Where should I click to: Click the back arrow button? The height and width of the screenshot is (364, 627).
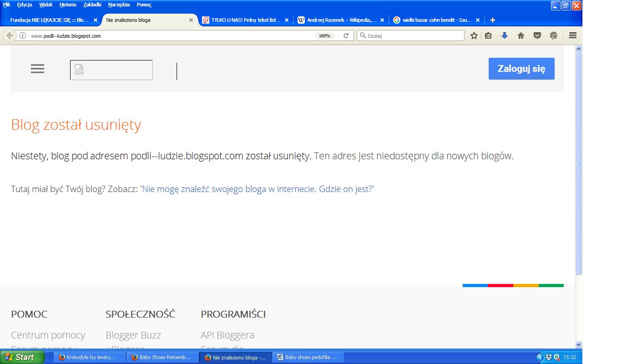point(10,35)
